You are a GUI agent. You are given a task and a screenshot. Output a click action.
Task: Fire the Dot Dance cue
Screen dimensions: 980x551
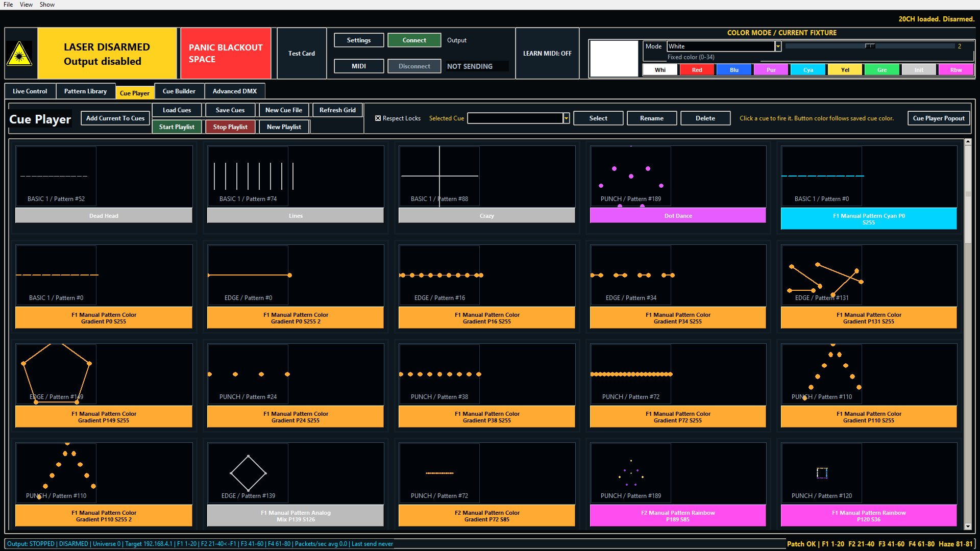pos(678,216)
